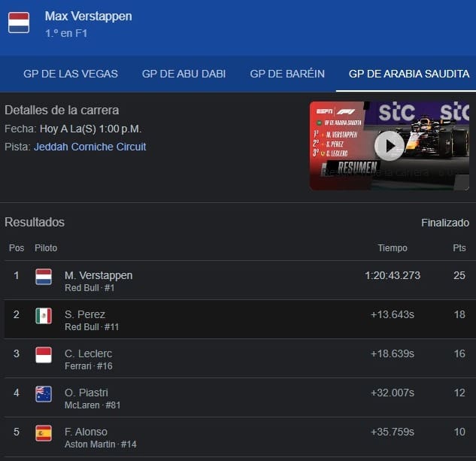Click the Australian flag next to O. Piastri
Viewport: 476px width, 461px height.
pos(44,394)
